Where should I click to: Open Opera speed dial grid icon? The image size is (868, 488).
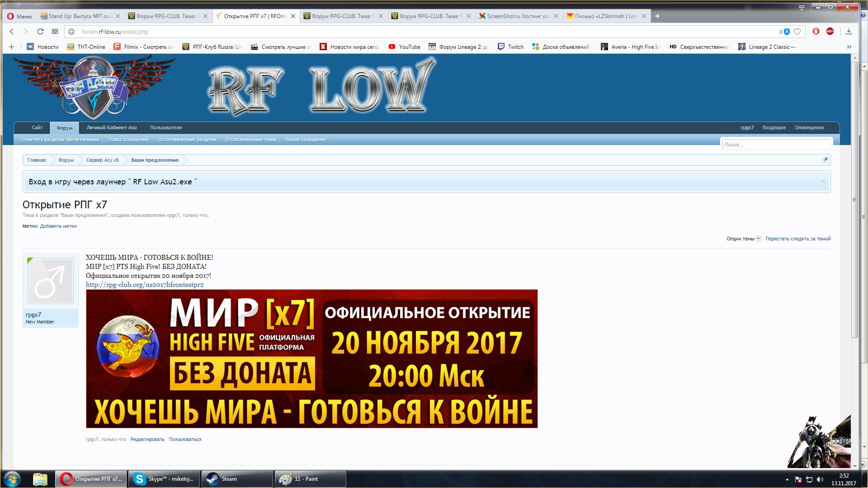pyautogui.click(x=55, y=32)
